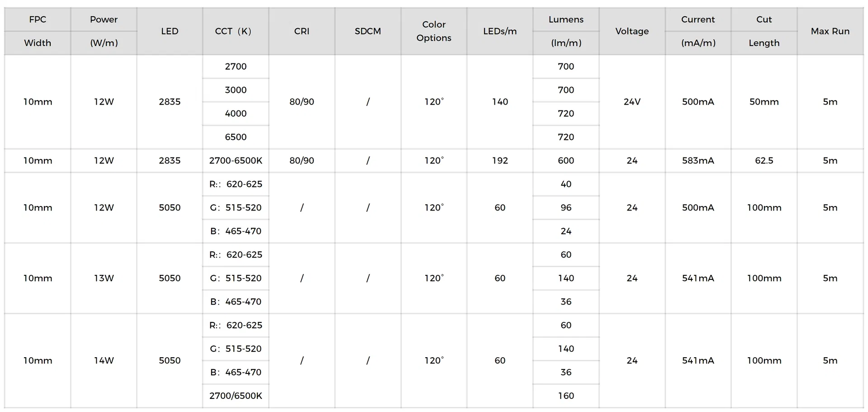
Task: Select the 2700-6500K CCT cell
Action: (x=236, y=161)
